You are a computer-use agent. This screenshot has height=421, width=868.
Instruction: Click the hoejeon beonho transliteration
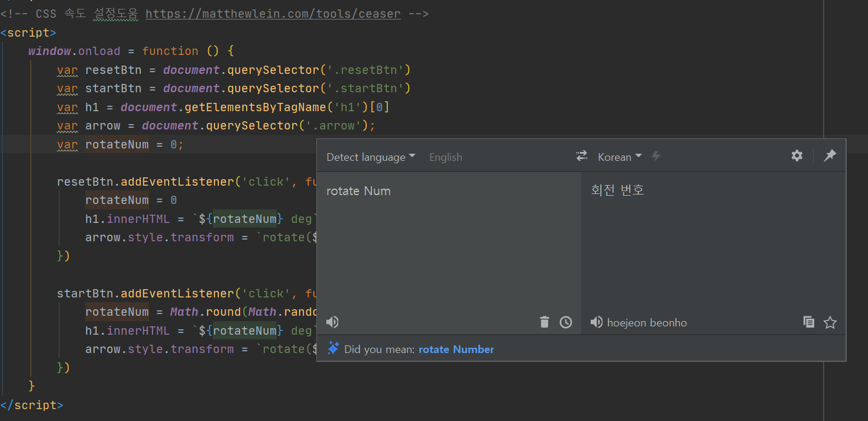647,323
